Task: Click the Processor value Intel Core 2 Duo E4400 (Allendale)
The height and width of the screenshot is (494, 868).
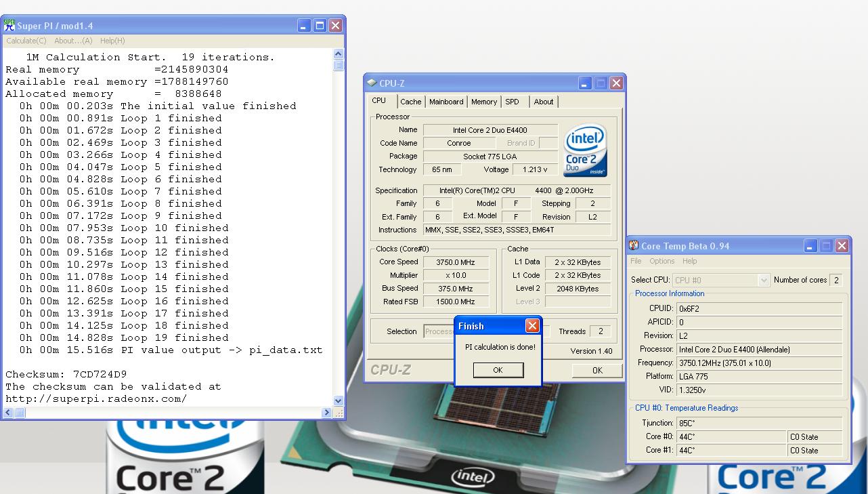Action: point(760,349)
